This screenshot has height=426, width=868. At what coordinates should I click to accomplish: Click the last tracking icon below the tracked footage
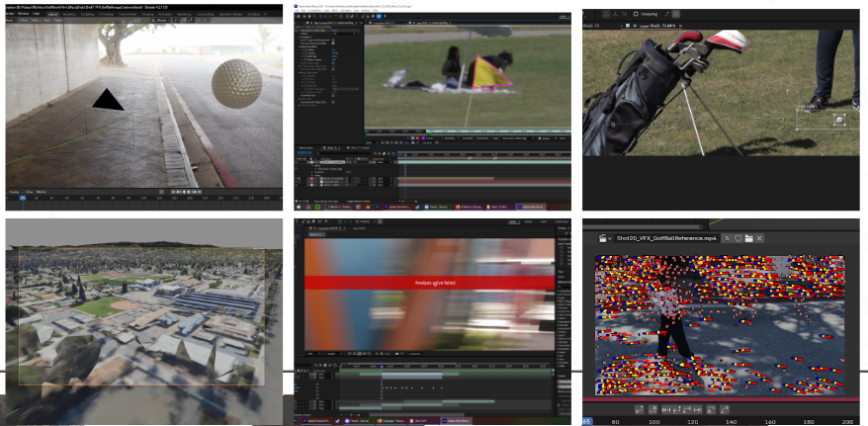tap(725, 409)
